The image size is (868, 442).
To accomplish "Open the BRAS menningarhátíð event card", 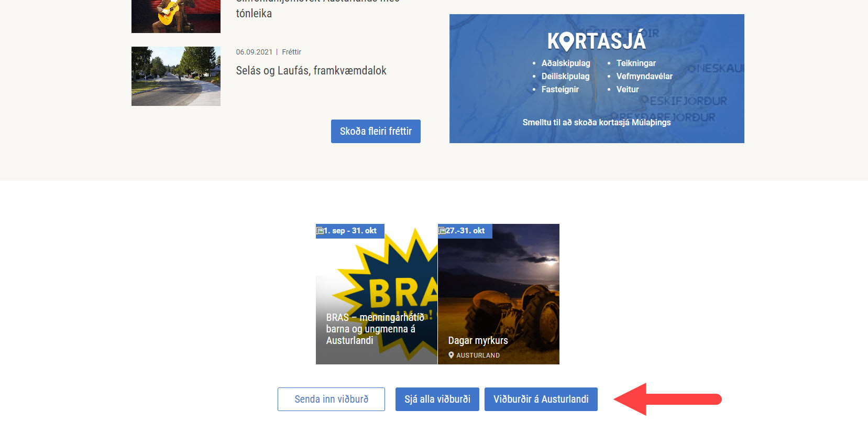I will coord(377,294).
